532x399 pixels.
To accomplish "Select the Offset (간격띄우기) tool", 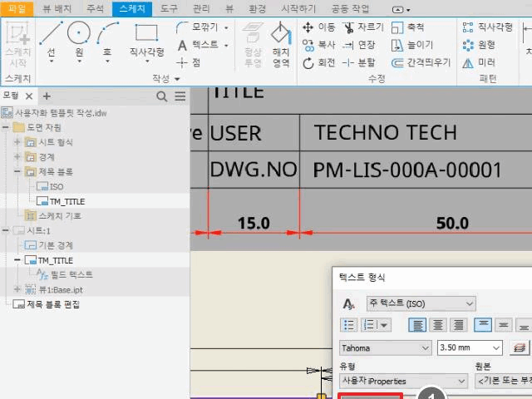I will click(x=421, y=63).
